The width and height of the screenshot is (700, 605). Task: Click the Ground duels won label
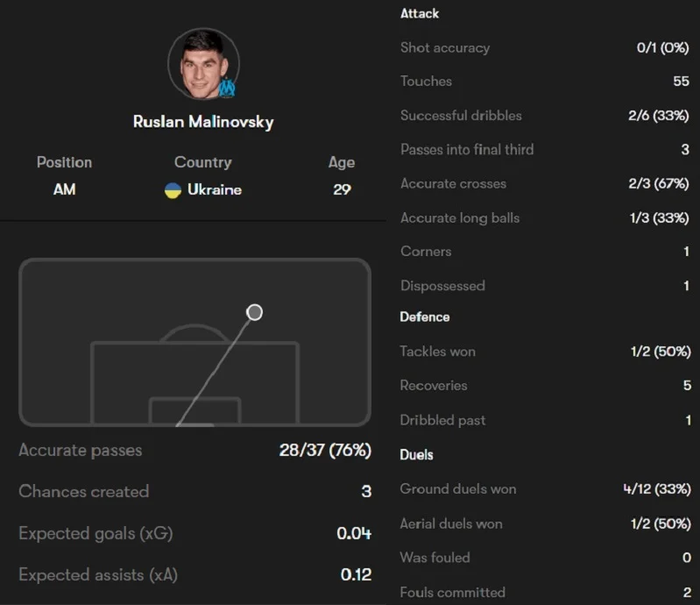(458, 489)
